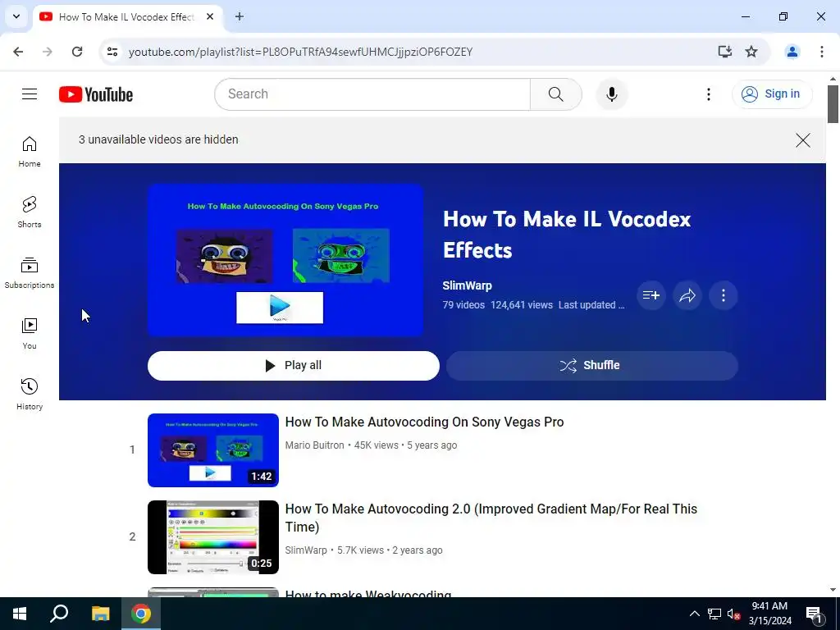Open Subscriptions from the sidebar
The height and width of the screenshot is (630, 840).
coord(30,272)
